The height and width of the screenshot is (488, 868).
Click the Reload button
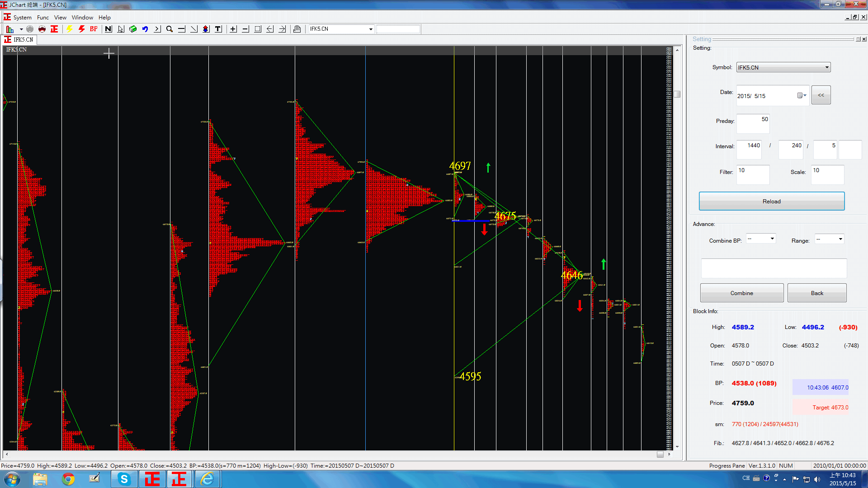pyautogui.click(x=772, y=201)
